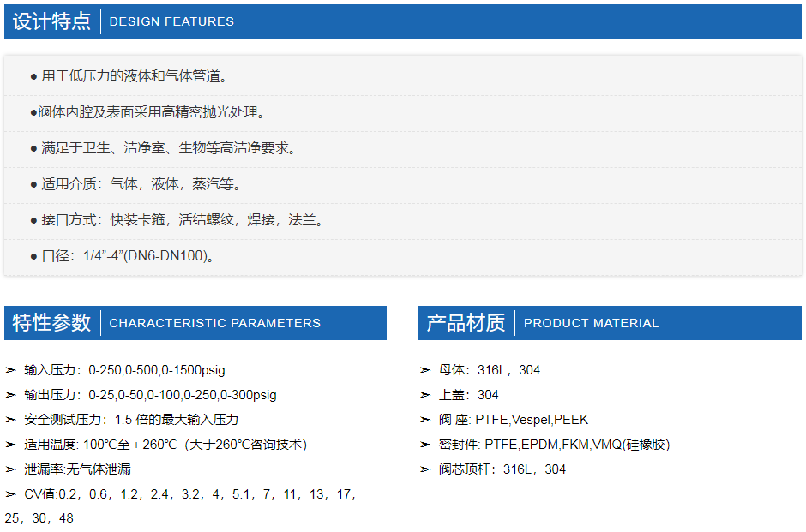Click the arrow bullet beside 输入压力
This screenshot has width=806, height=532.
pyautogui.click(x=11, y=370)
